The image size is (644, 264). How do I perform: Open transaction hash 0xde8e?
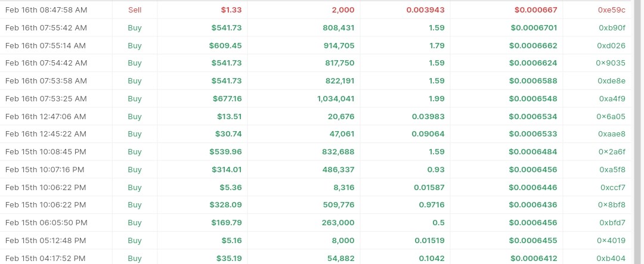pyautogui.click(x=611, y=81)
